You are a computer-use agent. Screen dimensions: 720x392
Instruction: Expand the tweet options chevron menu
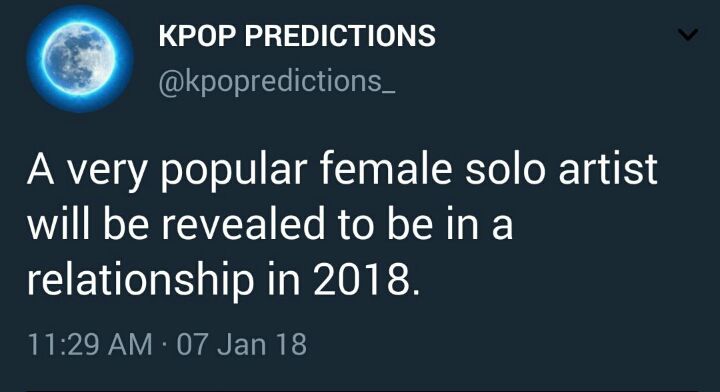coord(688,35)
